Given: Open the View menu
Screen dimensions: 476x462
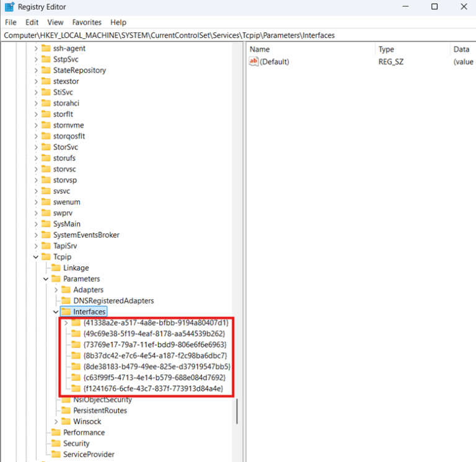Looking at the screenshot, I should pos(55,22).
